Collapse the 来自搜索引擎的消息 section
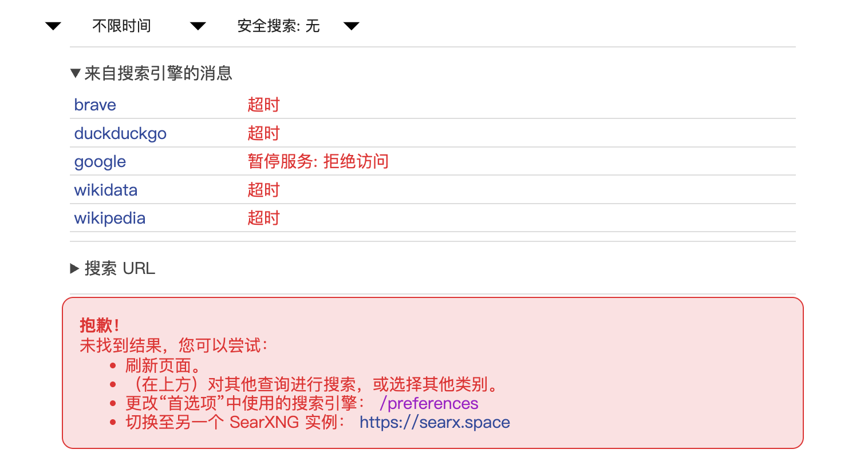868x469 pixels. point(151,73)
